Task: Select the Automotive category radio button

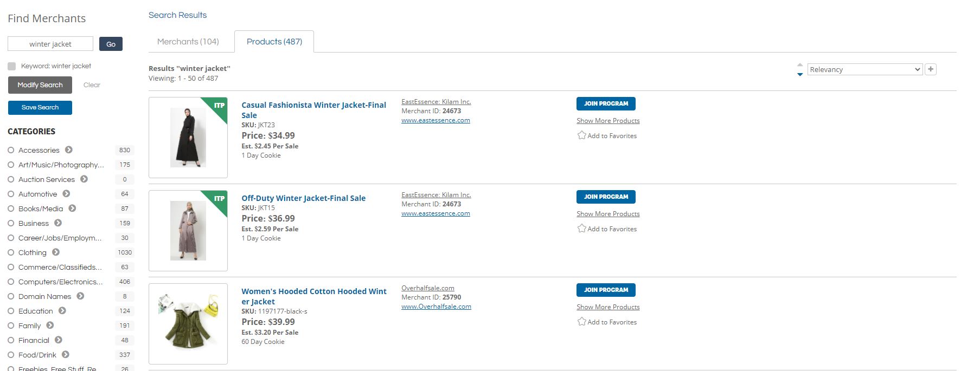Action: (11, 194)
